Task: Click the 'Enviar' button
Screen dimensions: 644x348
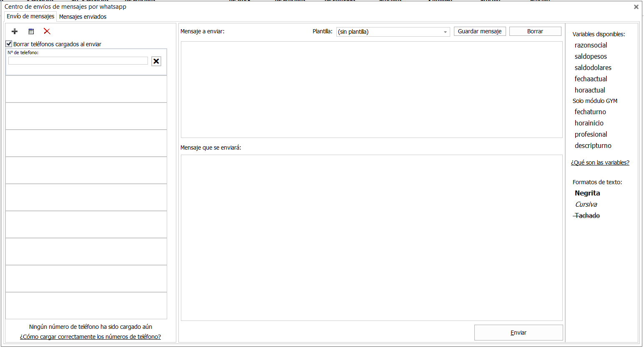Action: point(519,333)
